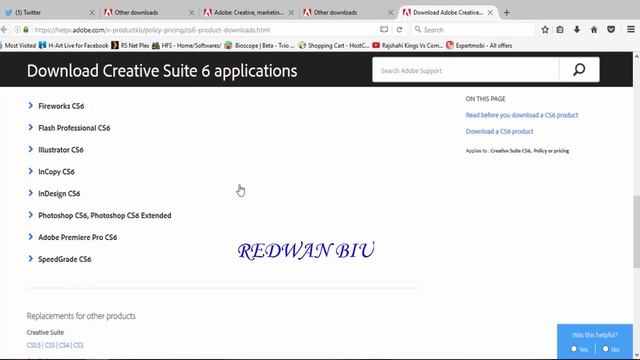Close the first Other downloads tab

(x=191, y=13)
